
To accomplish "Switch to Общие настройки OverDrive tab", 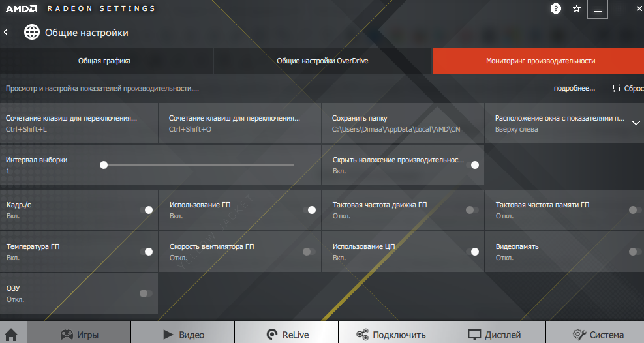I will tap(322, 61).
